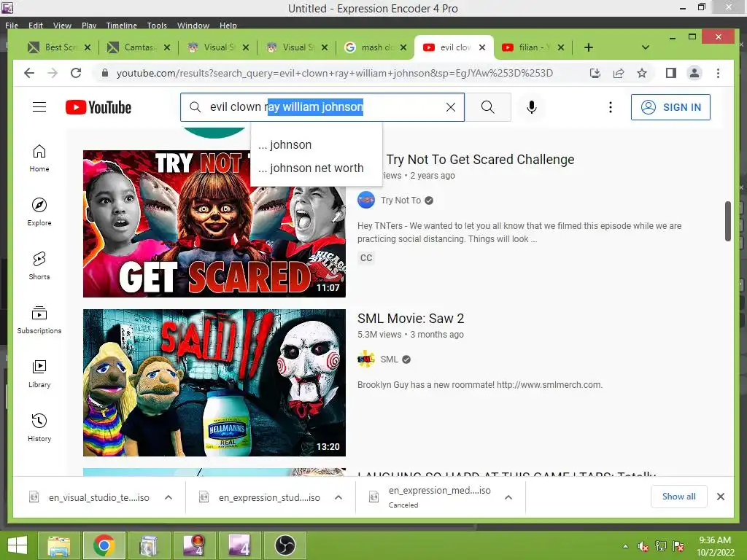Image resolution: width=747 pixels, height=560 pixels.
Task: Bookmark this page with star icon
Action: (642, 73)
